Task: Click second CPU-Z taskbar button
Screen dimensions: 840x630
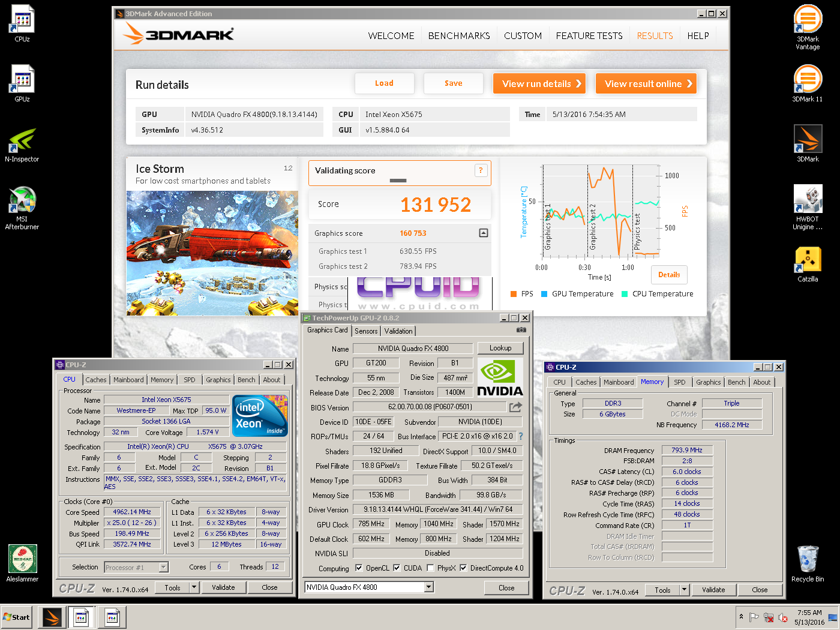Action: 112,617
